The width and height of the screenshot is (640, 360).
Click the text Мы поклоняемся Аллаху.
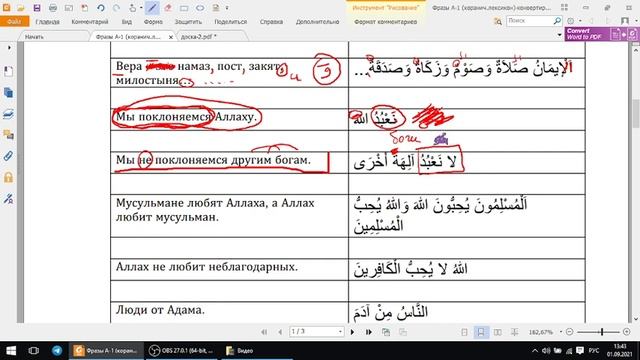(187, 117)
